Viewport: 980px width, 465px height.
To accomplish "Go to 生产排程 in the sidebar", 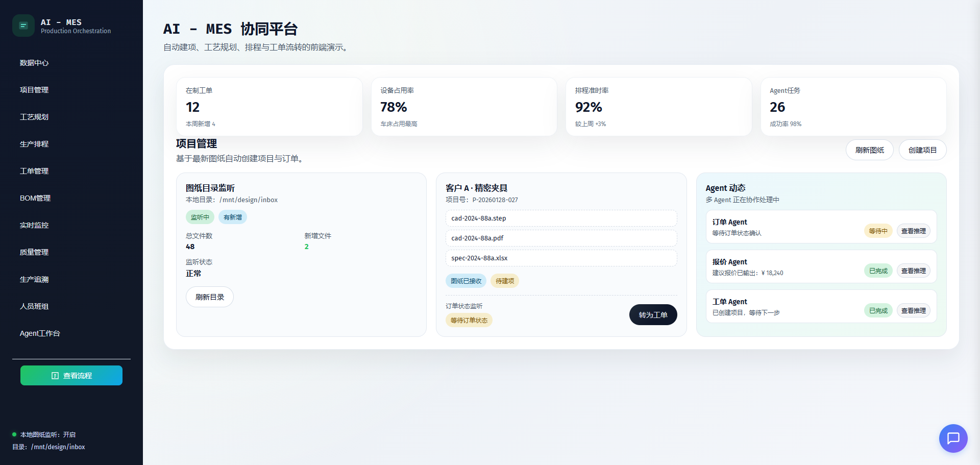I will [x=34, y=144].
